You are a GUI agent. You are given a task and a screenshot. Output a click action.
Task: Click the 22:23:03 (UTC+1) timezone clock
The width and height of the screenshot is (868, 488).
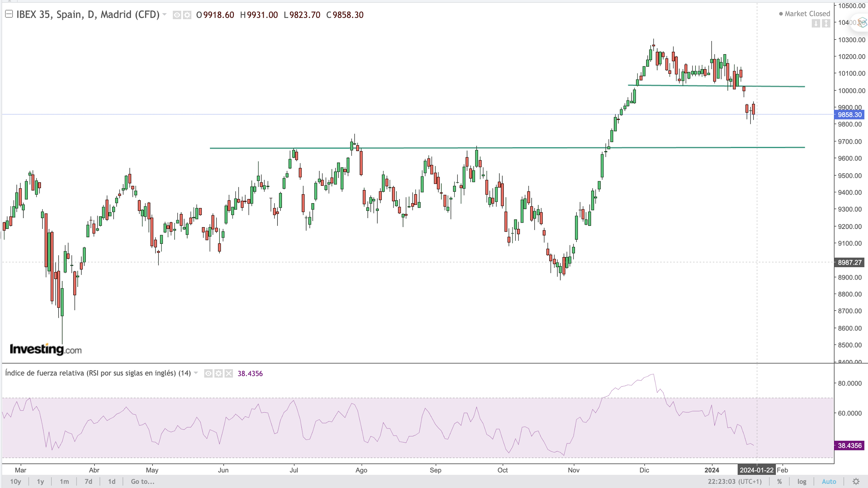point(735,481)
